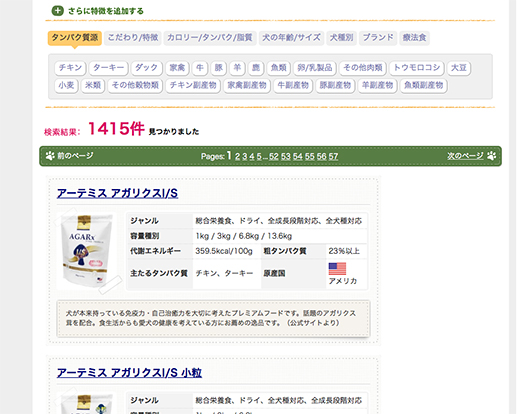Viewport: 518px width, 414px height.
Task: Jump to results page 56
Action: [x=322, y=156]
